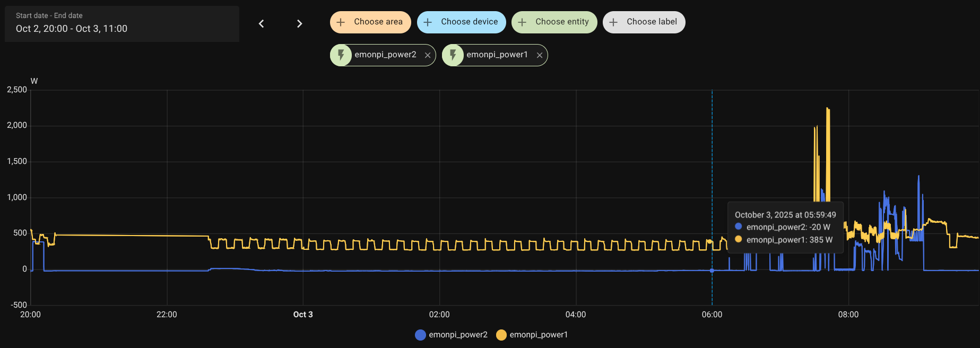Click plus icon on Choose label chip
This screenshot has width=980, height=348.
(x=613, y=22)
